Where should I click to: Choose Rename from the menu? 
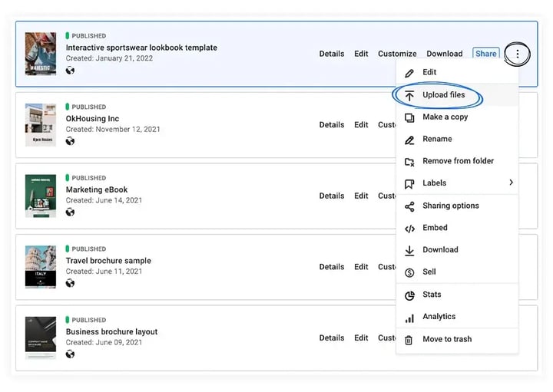457,139
